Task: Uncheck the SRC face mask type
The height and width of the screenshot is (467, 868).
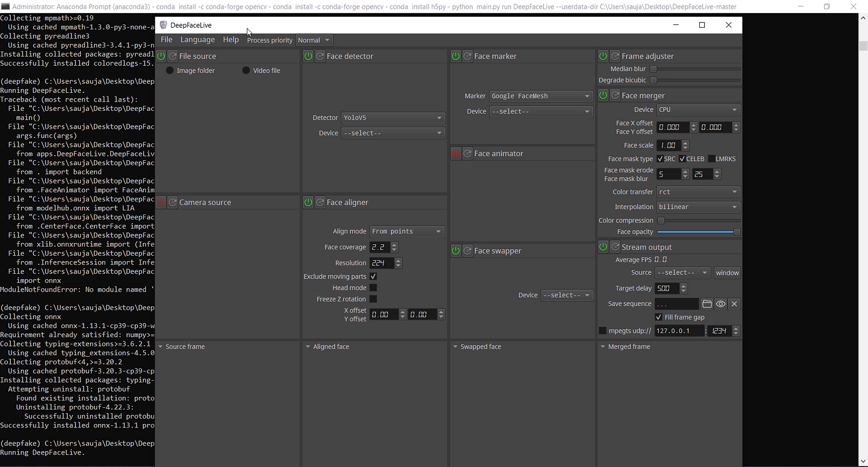Action: (x=660, y=159)
